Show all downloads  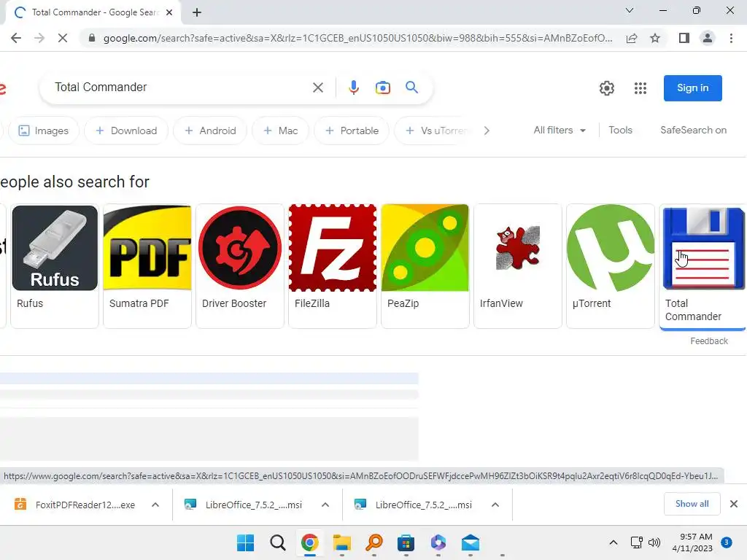click(x=692, y=504)
